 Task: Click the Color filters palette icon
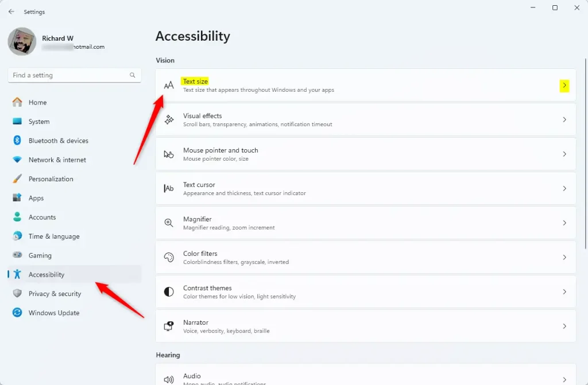tap(169, 257)
